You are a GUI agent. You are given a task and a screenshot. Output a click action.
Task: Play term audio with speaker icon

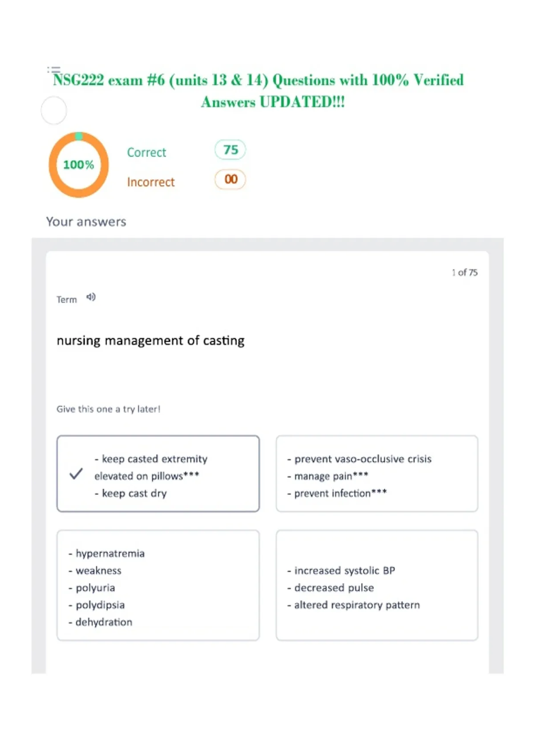pos(91,297)
